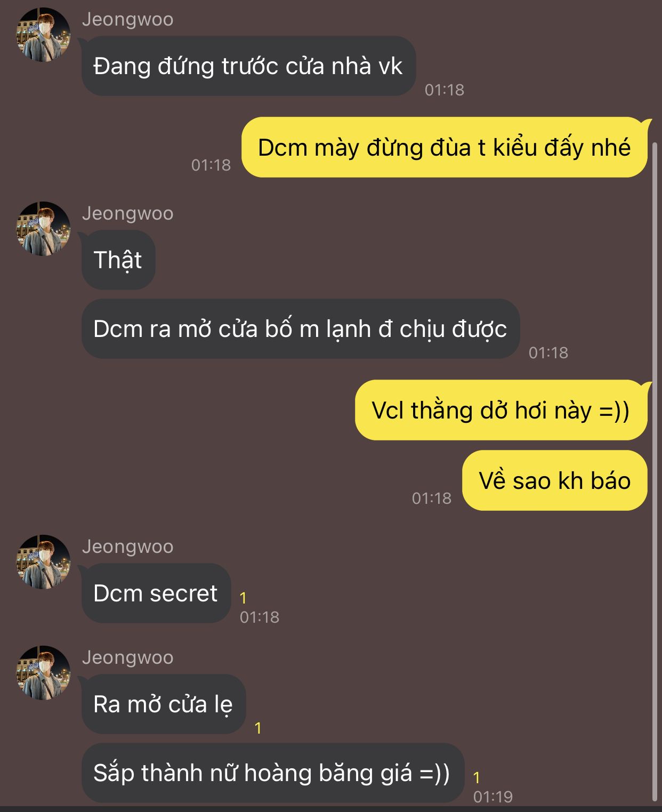Image resolution: width=662 pixels, height=812 pixels.
Task: Tap the 01:18 timestamp beside "Về sao kh báo"
Action: (x=432, y=498)
